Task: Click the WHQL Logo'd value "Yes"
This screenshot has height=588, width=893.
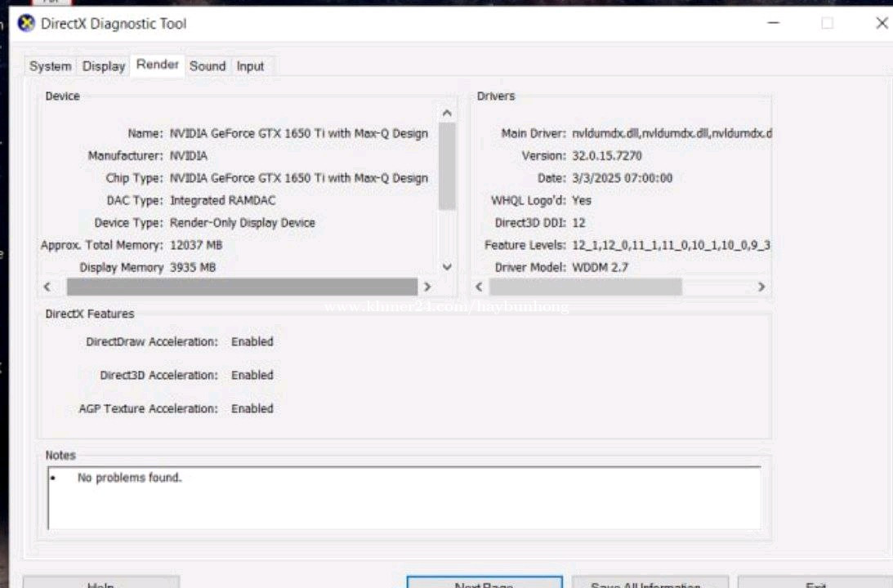Action: (x=582, y=200)
